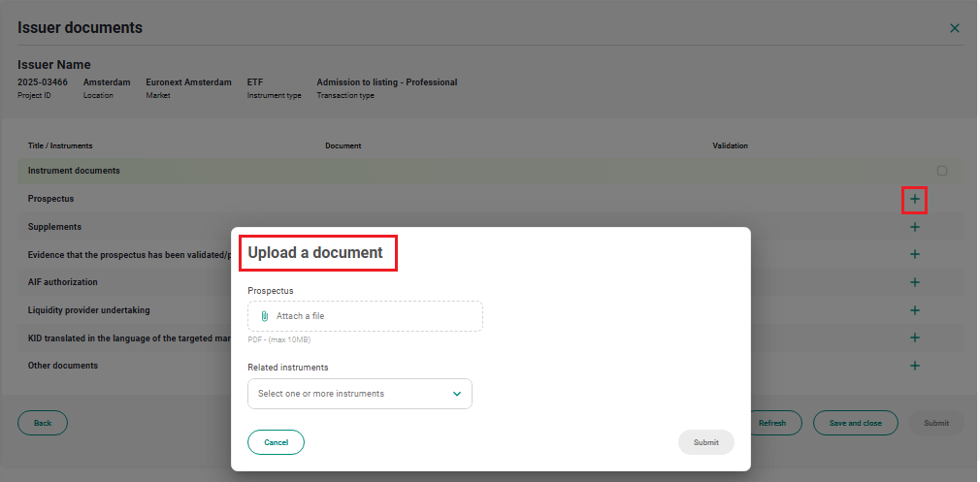Viewport: 980px width, 482px height.
Task: Click Admission to listing - Professional text
Action: pos(387,82)
